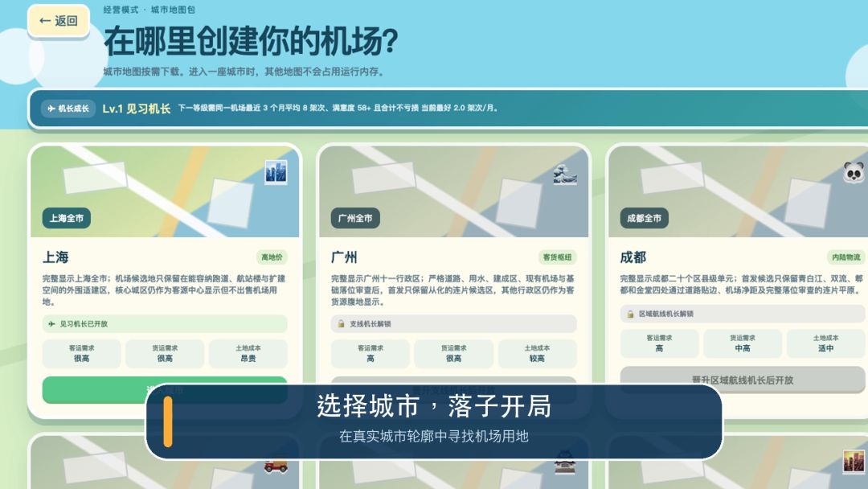Click the airplane icon in 机长成长 pill
This screenshot has height=489, width=868.
pos(51,109)
